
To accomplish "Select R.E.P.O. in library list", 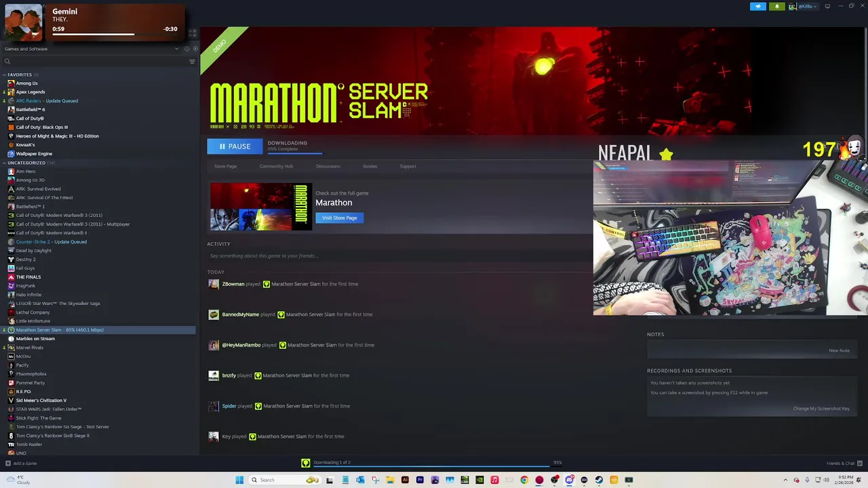I will click(23, 392).
